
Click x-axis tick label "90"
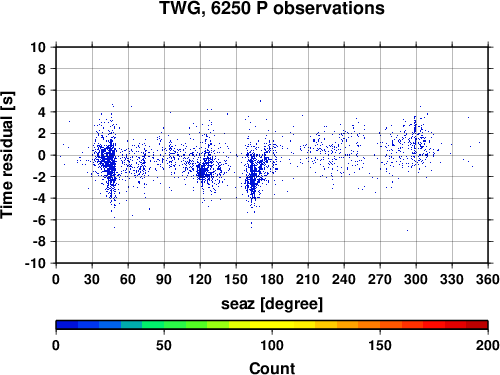pos(164,279)
